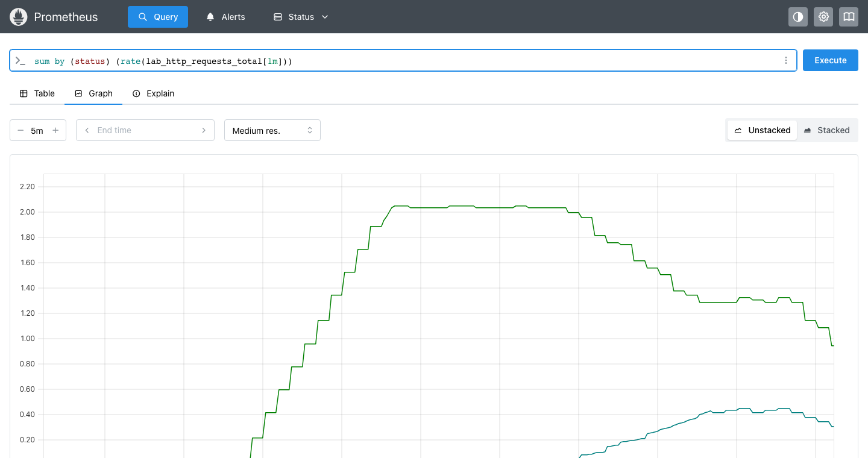
Task: Open the query options three-dot menu
Action: click(x=785, y=60)
